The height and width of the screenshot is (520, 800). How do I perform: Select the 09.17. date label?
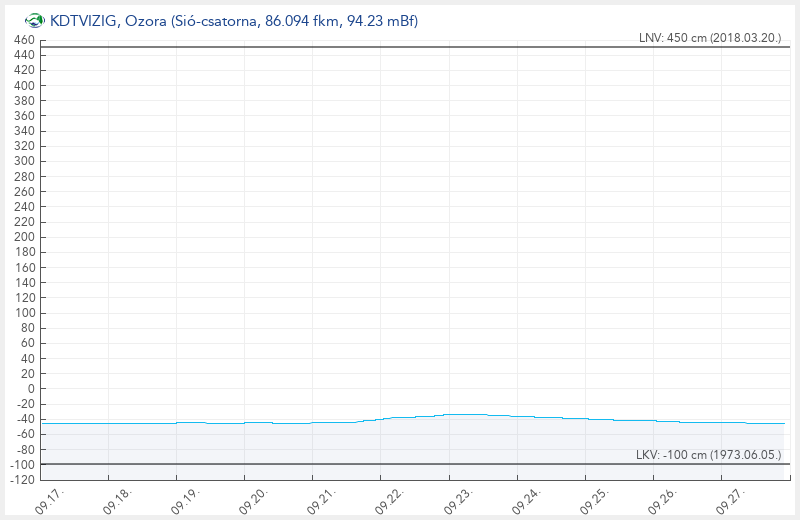pos(49,500)
